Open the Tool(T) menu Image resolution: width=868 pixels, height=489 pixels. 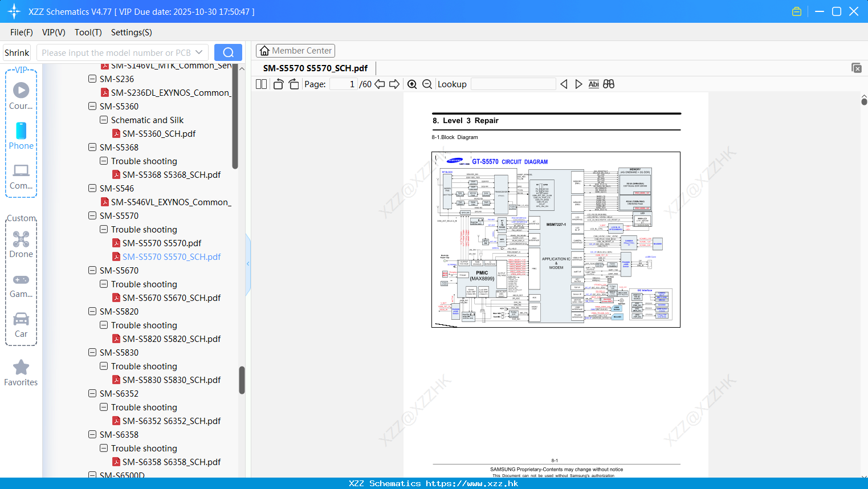pyautogui.click(x=88, y=32)
